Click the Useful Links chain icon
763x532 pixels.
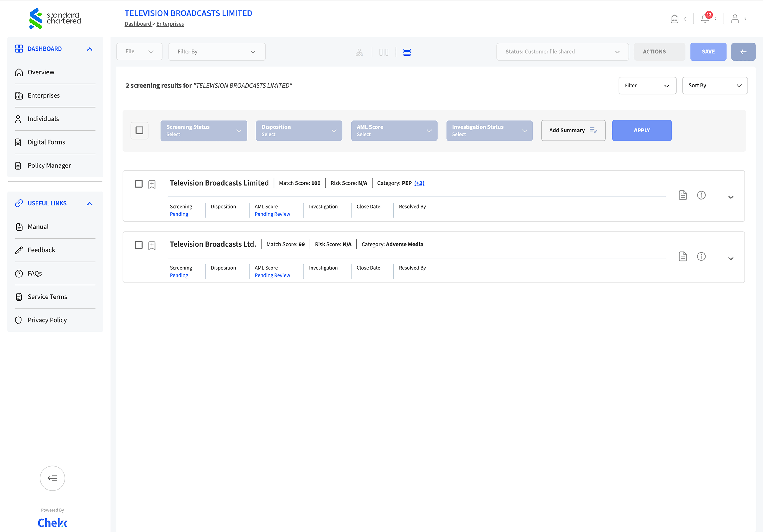pos(19,203)
